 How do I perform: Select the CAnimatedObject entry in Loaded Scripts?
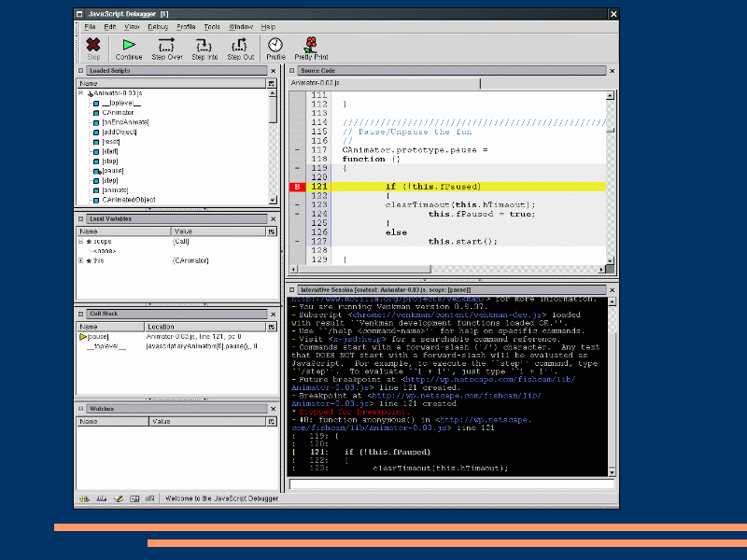click(129, 199)
